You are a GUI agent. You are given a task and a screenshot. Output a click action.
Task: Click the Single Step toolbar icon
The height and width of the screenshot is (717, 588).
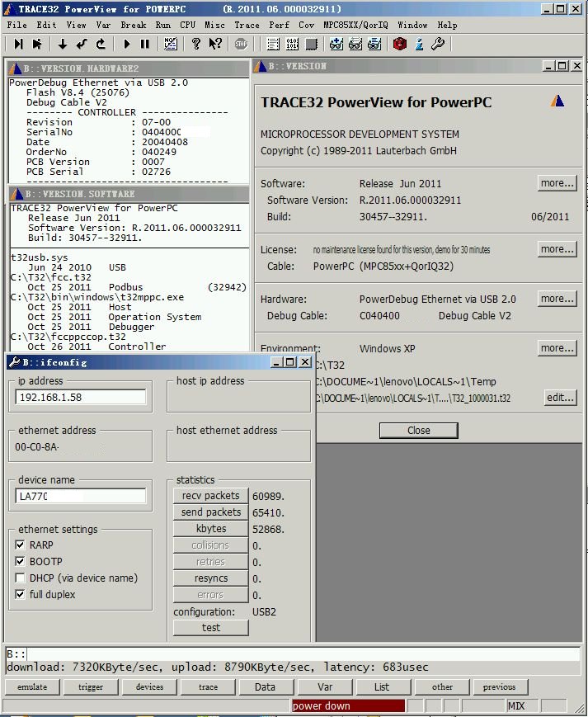pos(18,44)
